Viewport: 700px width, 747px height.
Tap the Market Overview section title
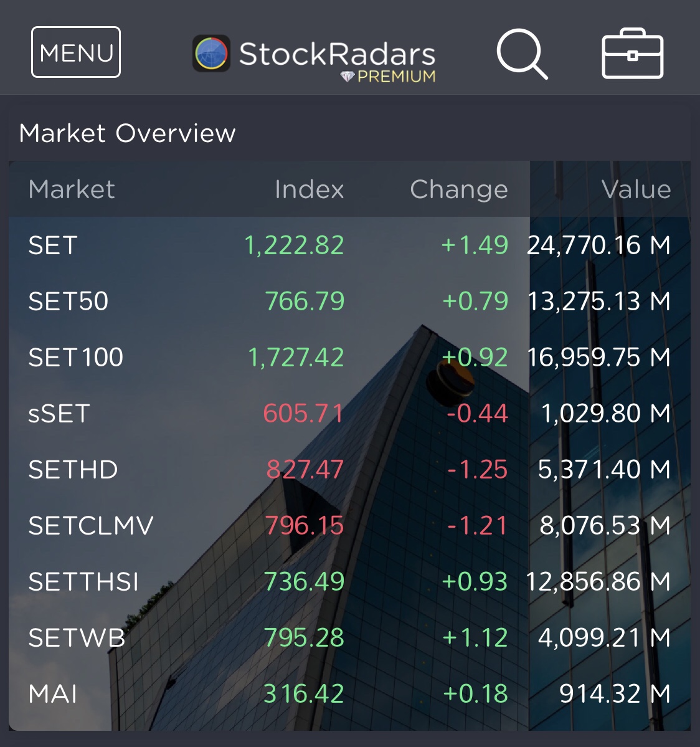128,133
